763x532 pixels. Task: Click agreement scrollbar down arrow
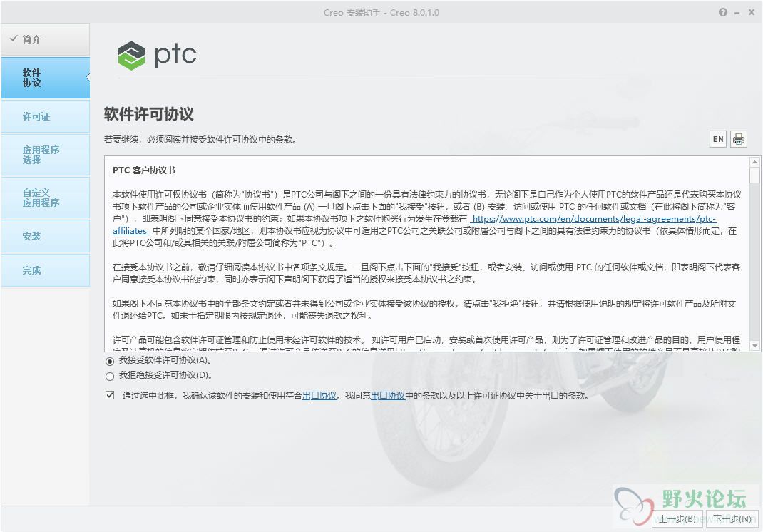(754, 346)
